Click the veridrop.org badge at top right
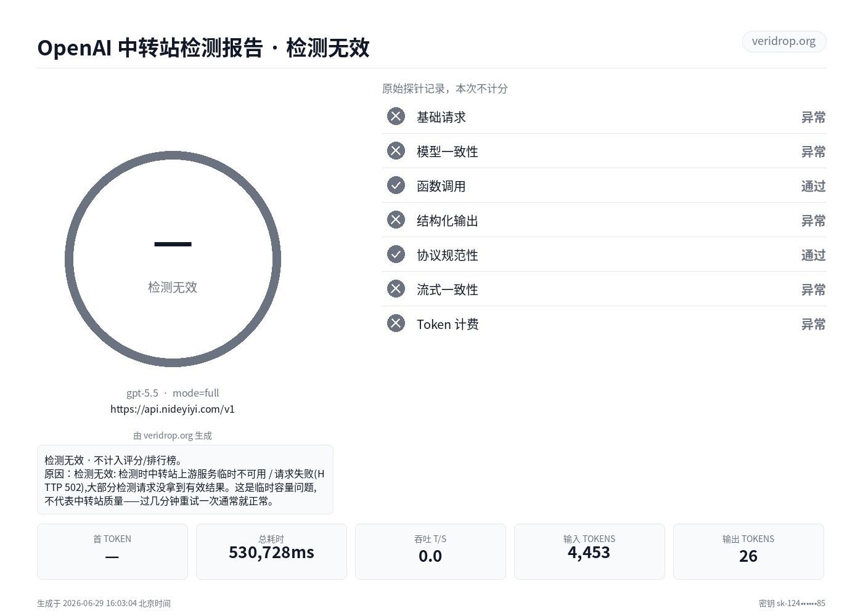The height and width of the screenshot is (616, 863). pyautogui.click(x=783, y=41)
